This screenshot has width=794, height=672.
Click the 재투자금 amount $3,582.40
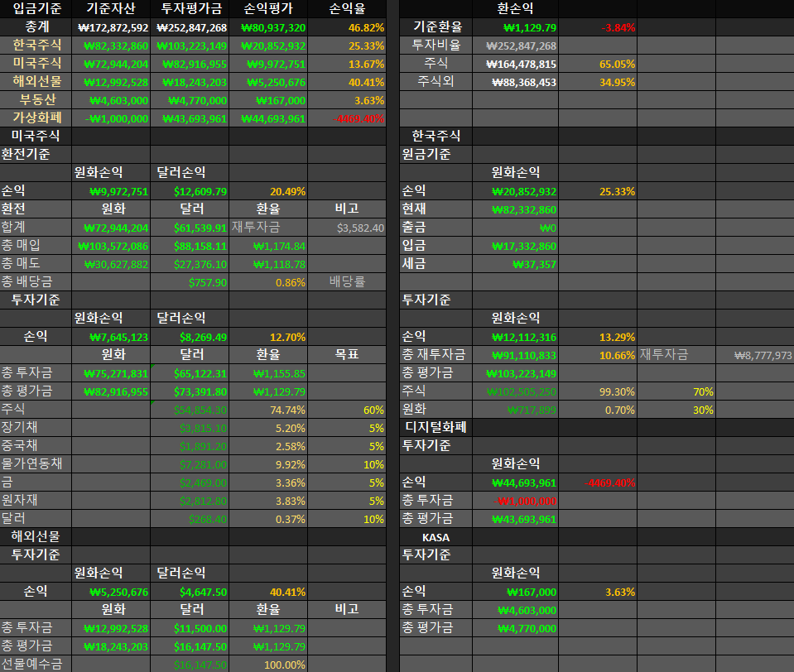347,228
